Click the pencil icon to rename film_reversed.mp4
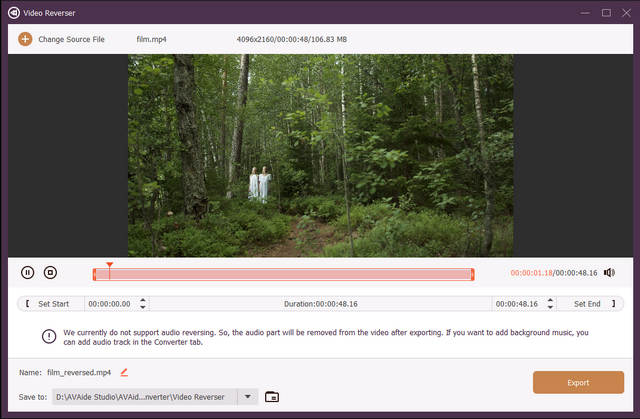Screen dimensions: 640x419 click(124, 372)
